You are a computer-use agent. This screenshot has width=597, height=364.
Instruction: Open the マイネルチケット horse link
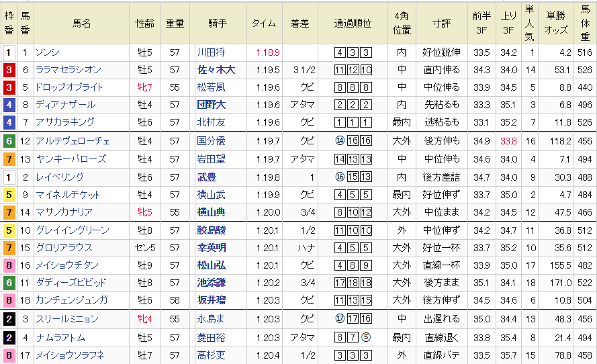click(x=68, y=195)
